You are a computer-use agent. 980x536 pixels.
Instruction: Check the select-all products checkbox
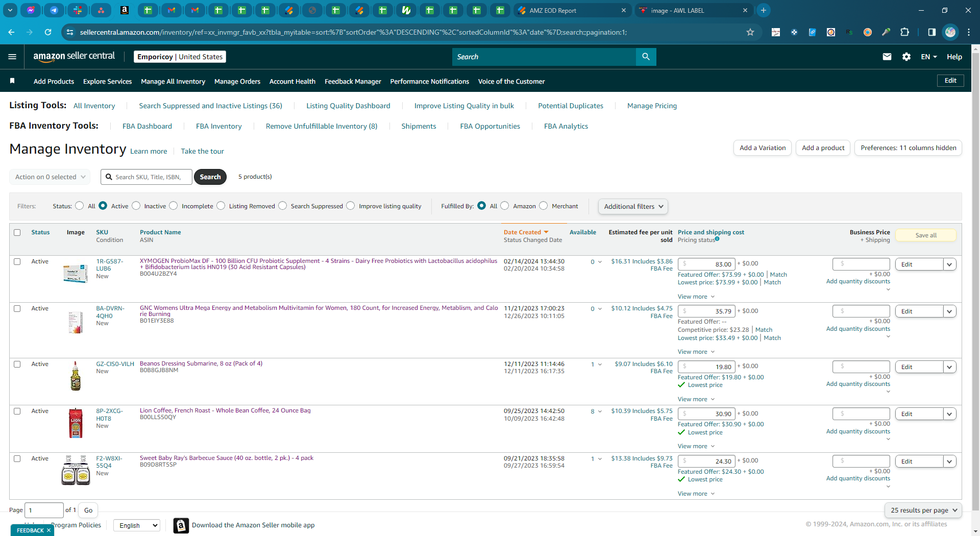17,233
